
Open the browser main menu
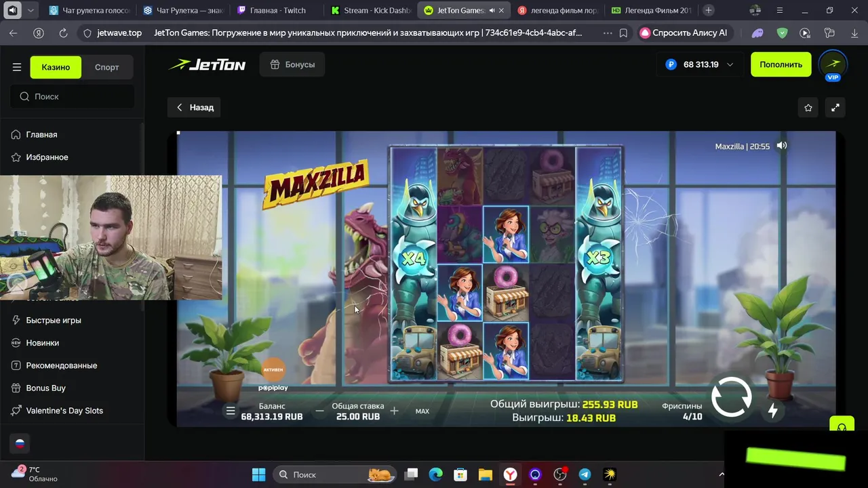click(x=780, y=10)
